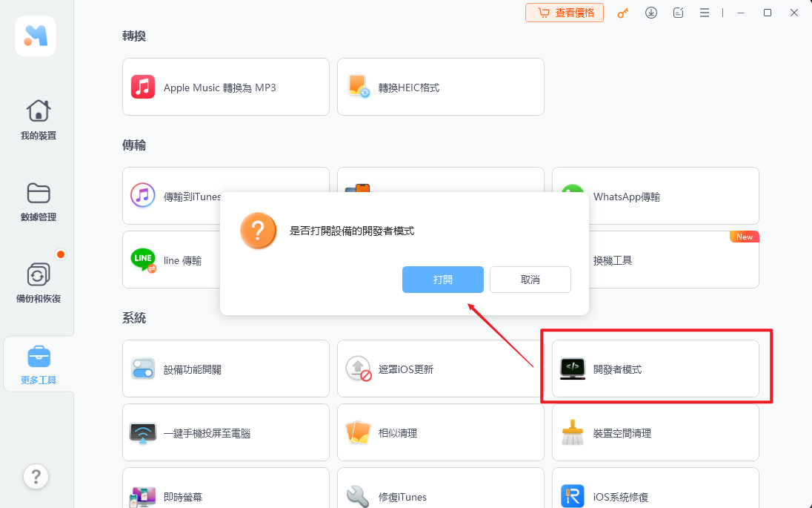Open the hamburger menu icon

point(705,13)
